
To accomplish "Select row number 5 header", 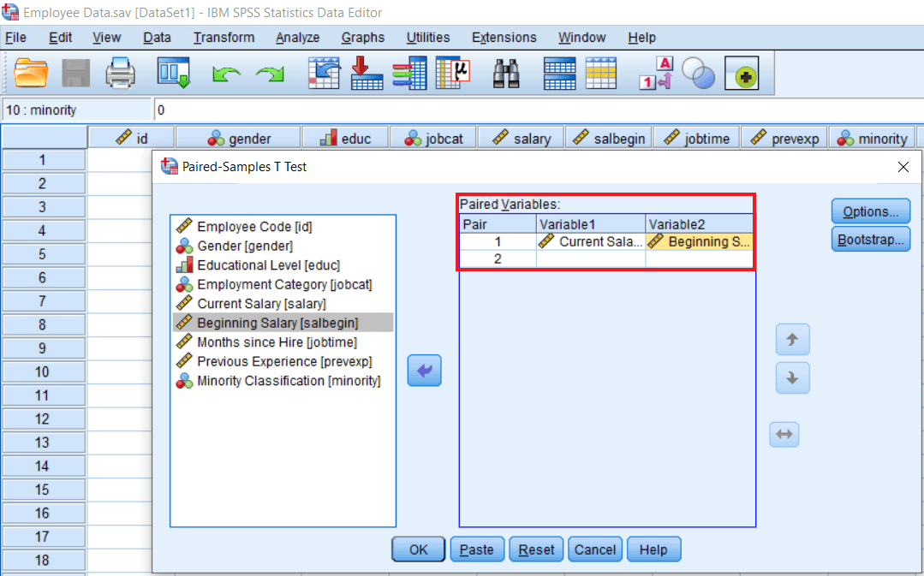I will pyautogui.click(x=43, y=254).
